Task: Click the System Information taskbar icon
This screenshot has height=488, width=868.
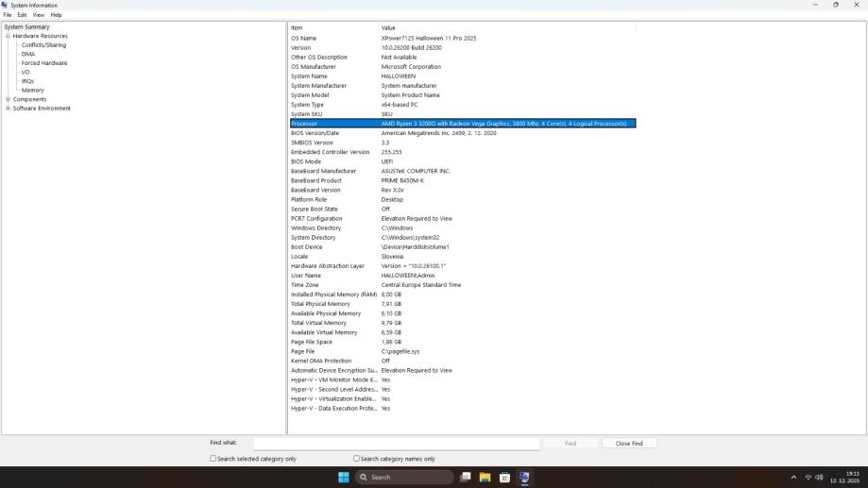Action: pos(524,478)
